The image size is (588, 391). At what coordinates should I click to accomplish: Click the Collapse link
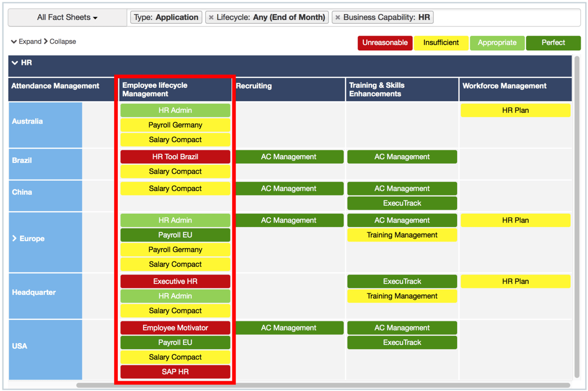coord(62,41)
